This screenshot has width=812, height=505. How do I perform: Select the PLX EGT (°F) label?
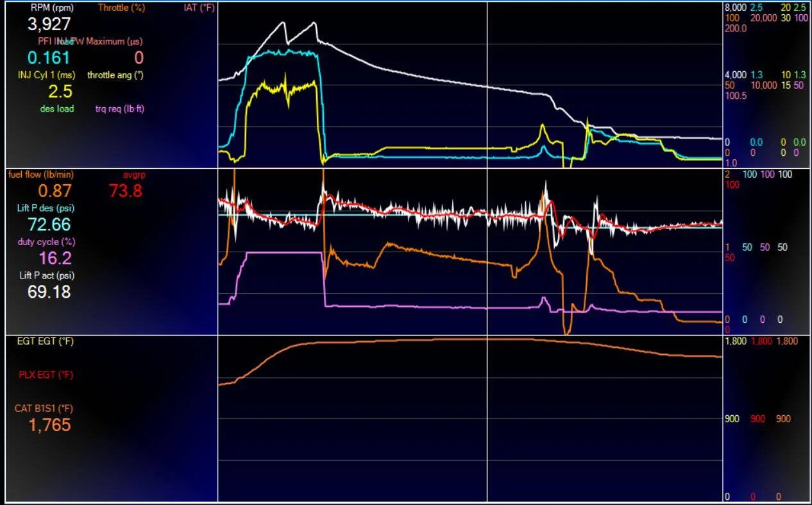(46, 375)
